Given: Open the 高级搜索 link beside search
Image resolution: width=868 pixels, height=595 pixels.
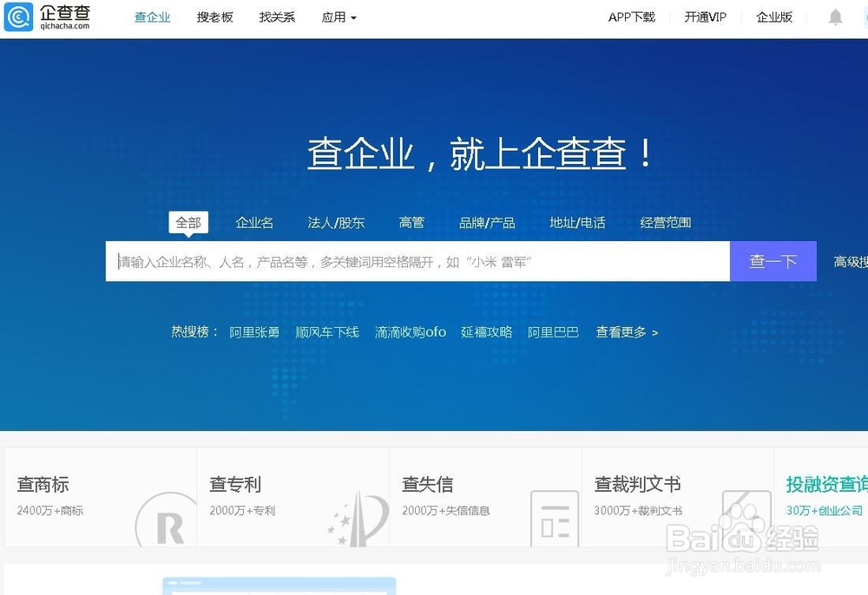Looking at the screenshot, I should [851, 262].
